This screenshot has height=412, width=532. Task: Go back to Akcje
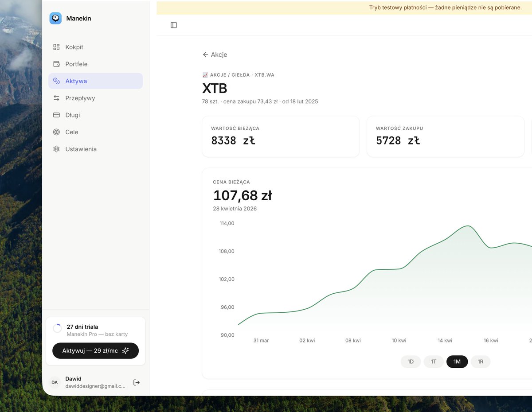coord(215,54)
